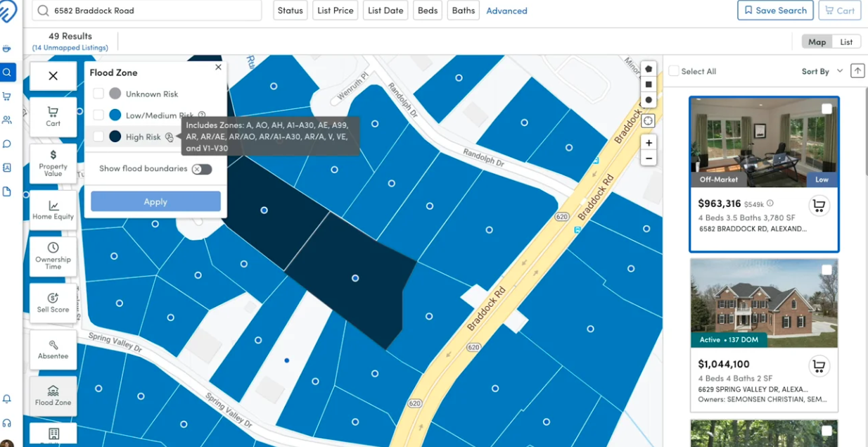Open the chat bubble icon in sidebar

[7, 144]
